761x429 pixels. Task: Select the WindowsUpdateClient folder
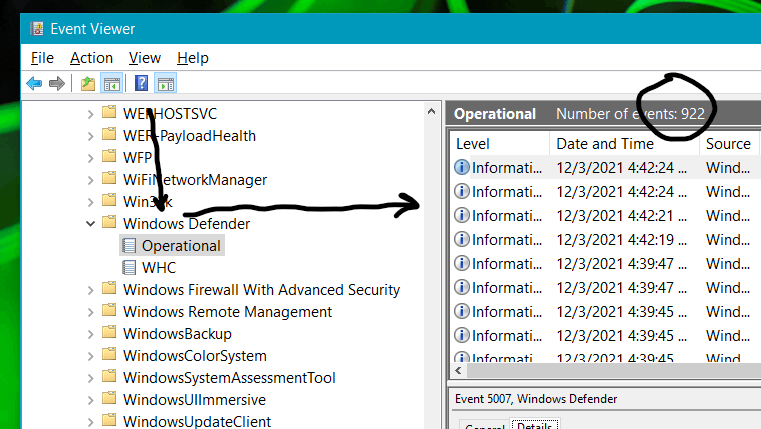pos(197,421)
